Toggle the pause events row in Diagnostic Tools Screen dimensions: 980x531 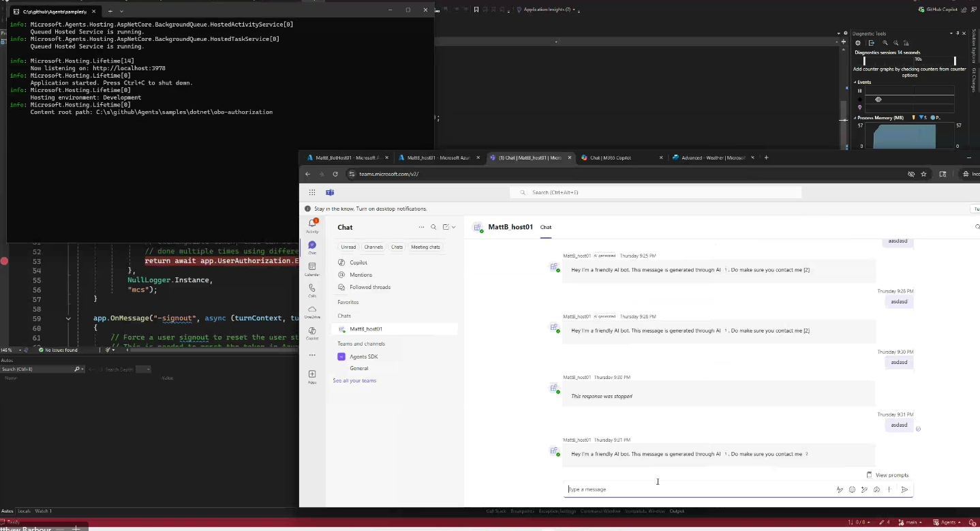(x=859, y=91)
